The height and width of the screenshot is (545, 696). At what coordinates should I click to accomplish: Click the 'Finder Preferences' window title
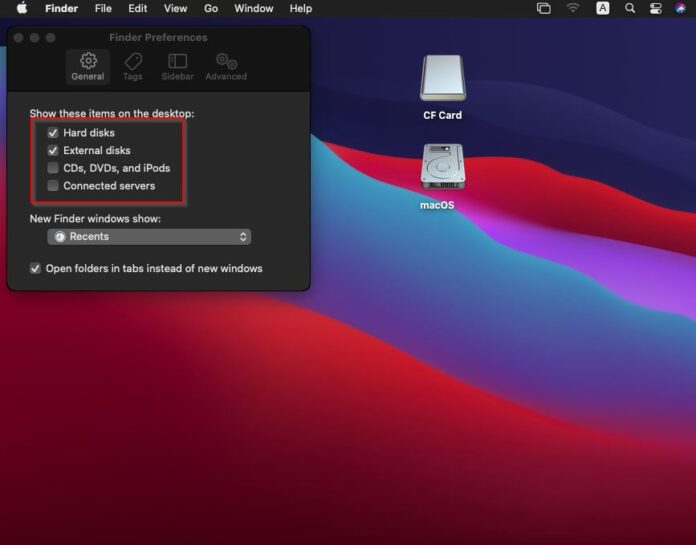(x=158, y=38)
